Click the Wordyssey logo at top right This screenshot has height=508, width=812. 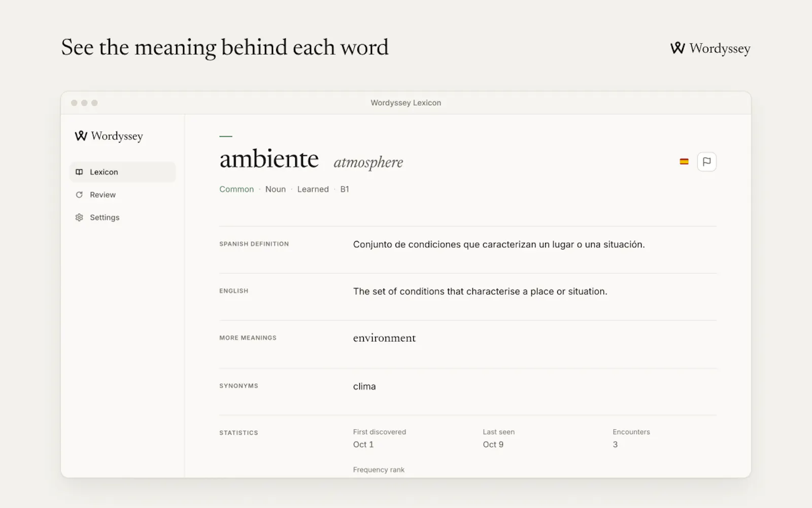pos(710,48)
